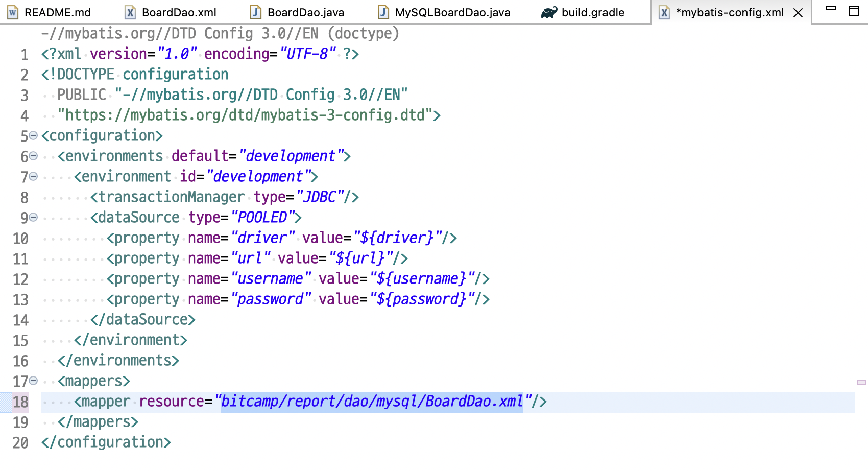Click the dataSource "POOLED" type value

pos(262,217)
